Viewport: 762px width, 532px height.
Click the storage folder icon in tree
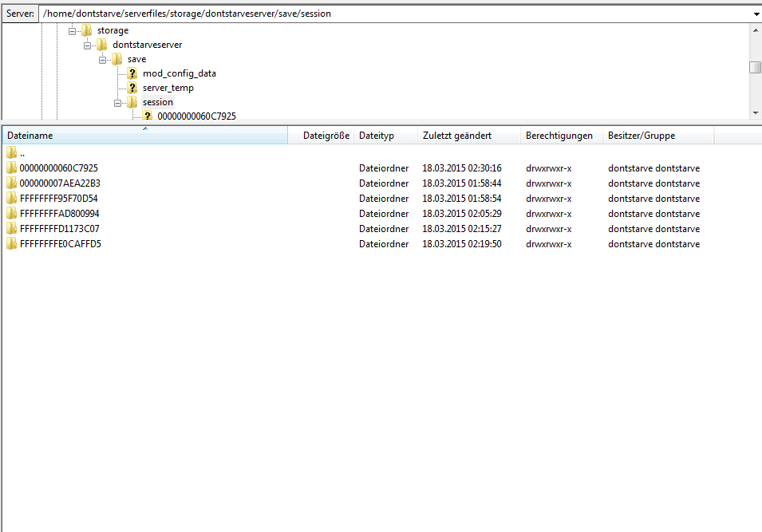(86, 30)
